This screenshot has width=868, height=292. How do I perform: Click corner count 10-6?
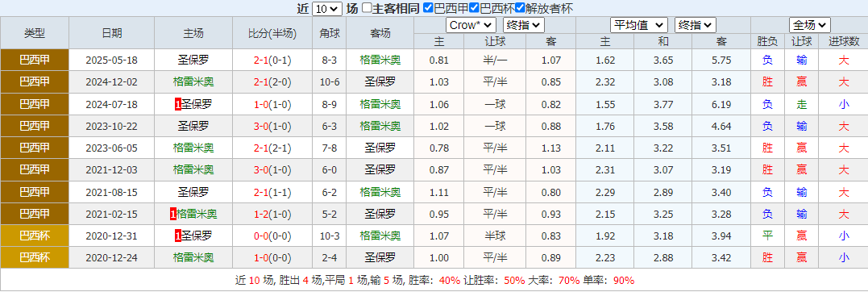(330, 82)
